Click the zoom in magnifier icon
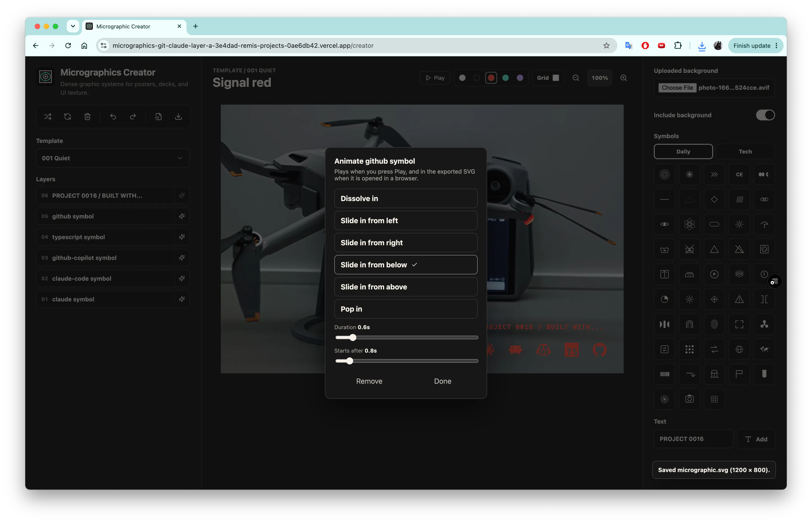This screenshot has width=812, height=523. click(x=624, y=78)
